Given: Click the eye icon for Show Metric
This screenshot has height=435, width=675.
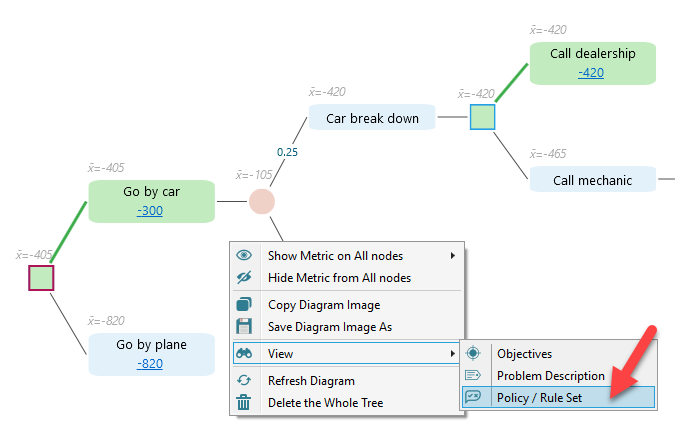Looking at the screenshot, I should [x=244, y=255].
